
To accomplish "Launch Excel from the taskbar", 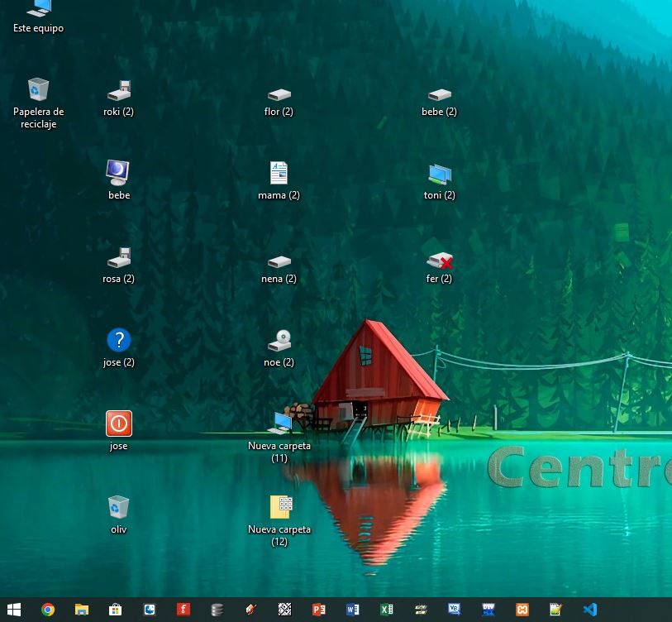I will pos(387,610).
